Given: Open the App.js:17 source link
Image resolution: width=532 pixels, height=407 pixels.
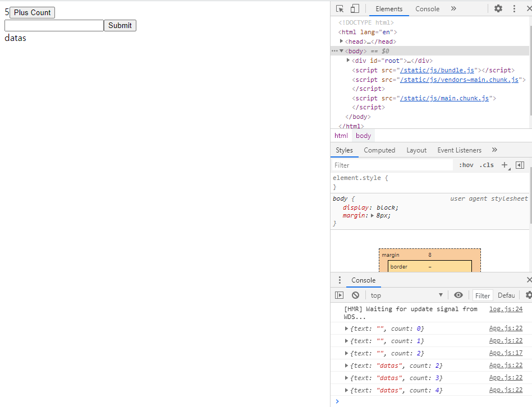Looking at the screenshot, I should tap(506, 353).
